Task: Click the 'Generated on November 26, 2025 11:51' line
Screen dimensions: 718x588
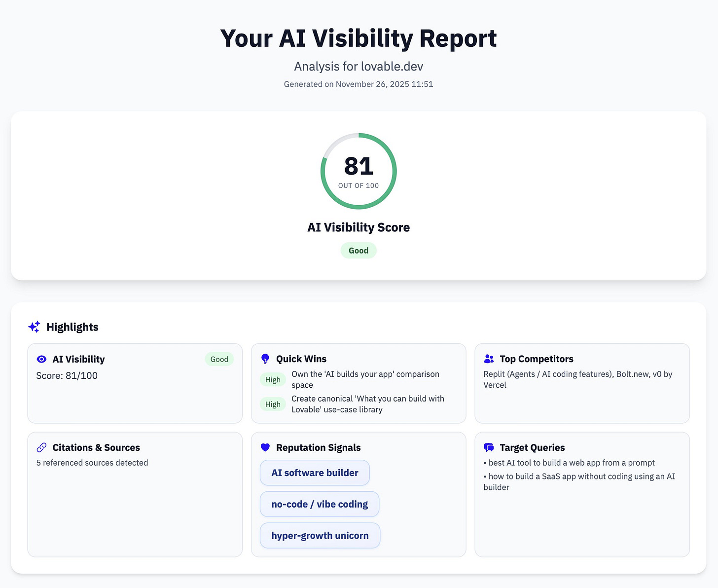Action: tap(359, 84)
